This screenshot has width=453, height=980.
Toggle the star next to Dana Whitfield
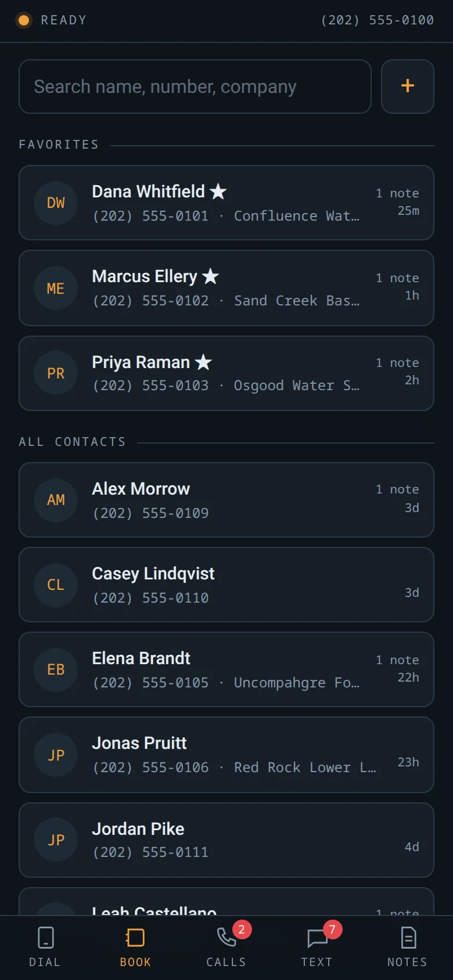tap(218, 191)
